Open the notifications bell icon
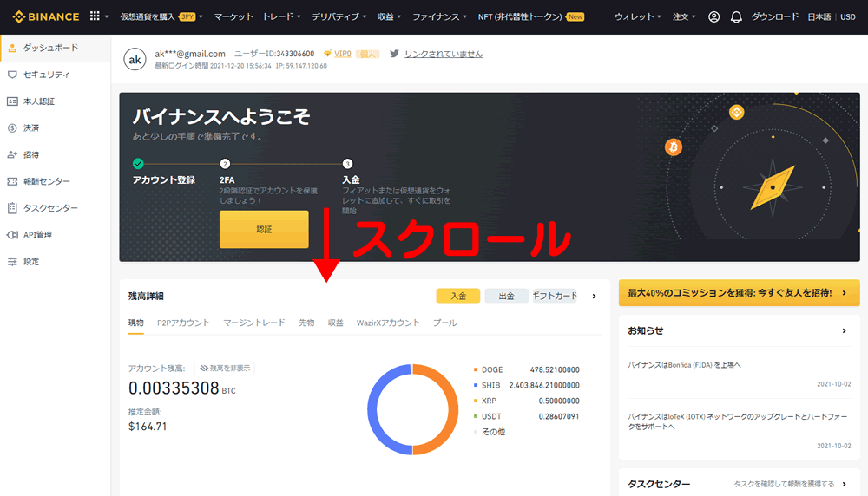868x496 pixels. pos(736,17)
